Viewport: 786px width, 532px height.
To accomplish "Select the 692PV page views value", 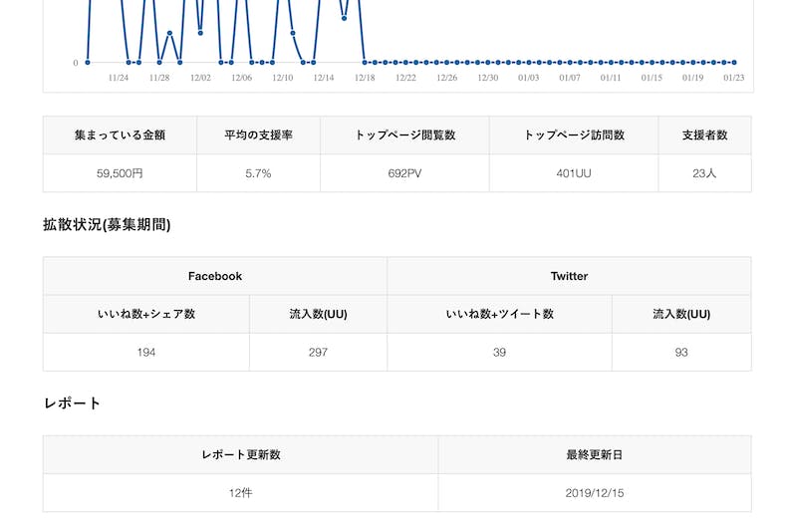I will click(404, 173).
